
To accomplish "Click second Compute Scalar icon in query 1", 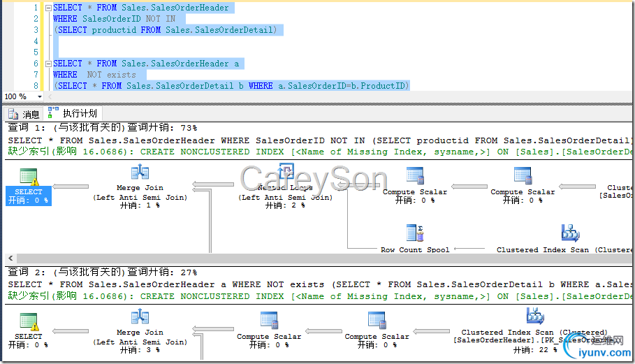I will pos(523,176).
